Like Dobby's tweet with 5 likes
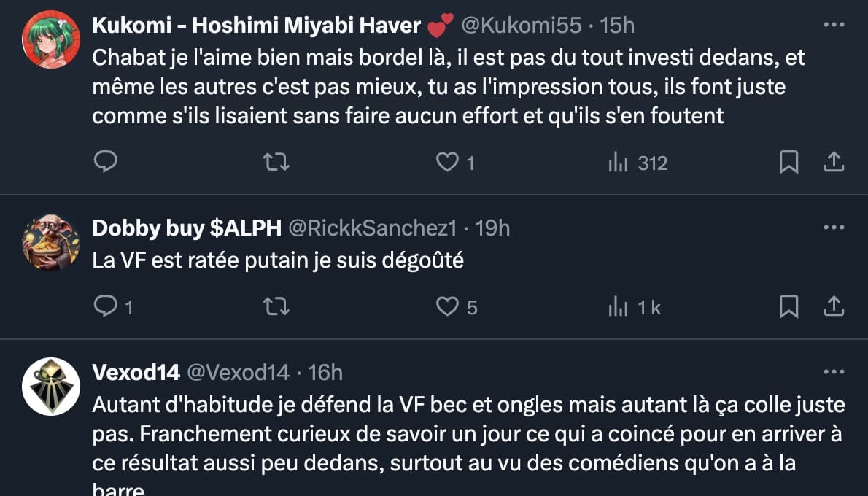 pos(446,307)
